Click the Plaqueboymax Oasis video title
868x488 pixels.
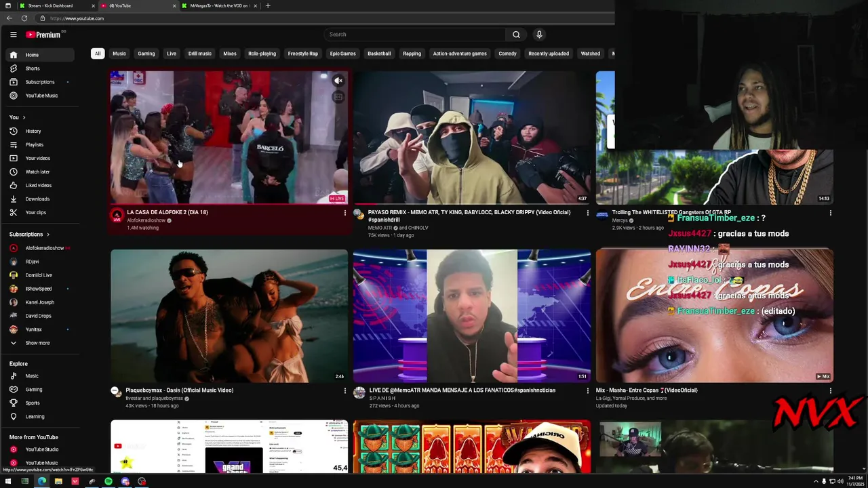pyautogui.click(x=180, y=390)
